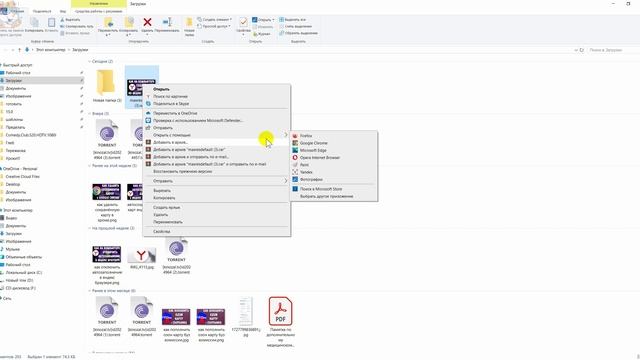Open Создать элемент dropdown in ribbon
The image size is (640, 360).
pyautogui.click(x=214, y=19)
